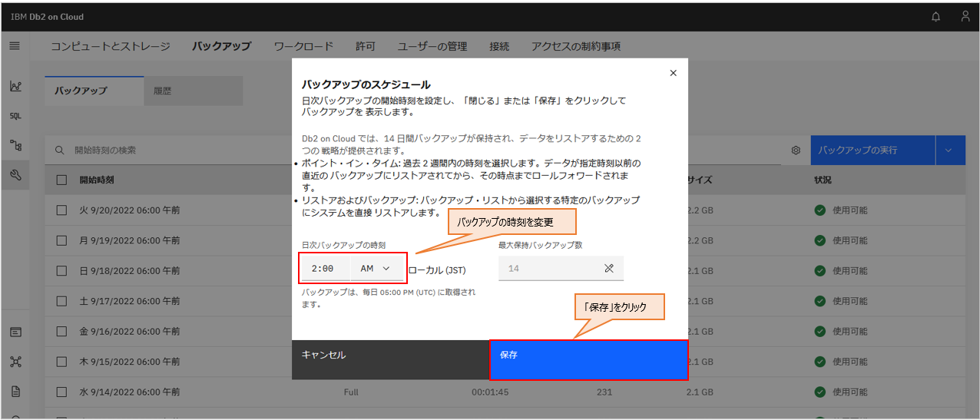The image size is (980, 420).
Task: Open コンピュートとストレージ tab
Action: coord(111,46)
